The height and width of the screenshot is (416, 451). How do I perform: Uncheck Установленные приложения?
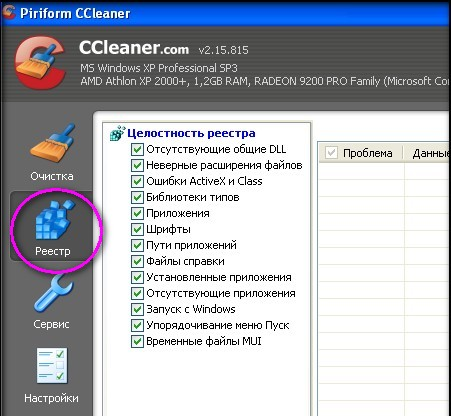[137, 277]
